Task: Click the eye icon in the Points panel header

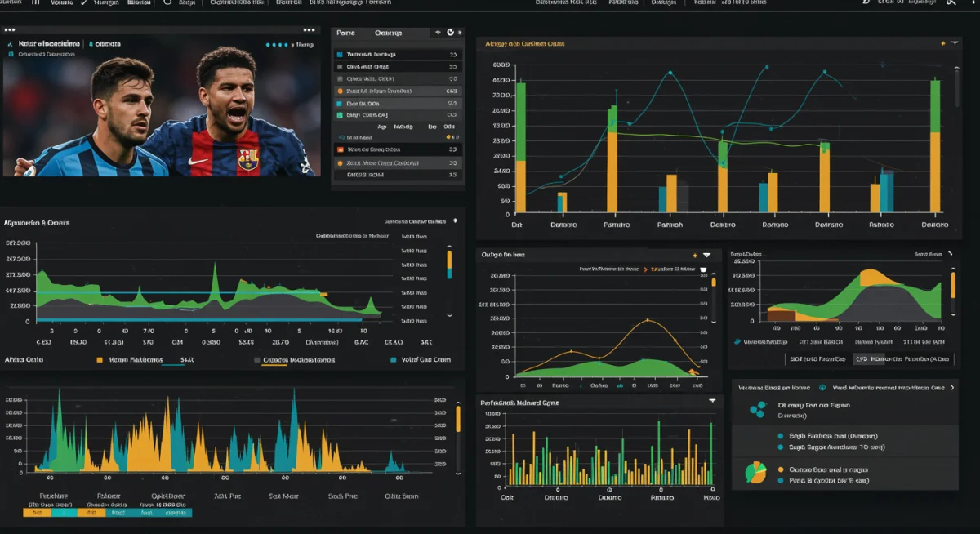Action: (438, 33)
